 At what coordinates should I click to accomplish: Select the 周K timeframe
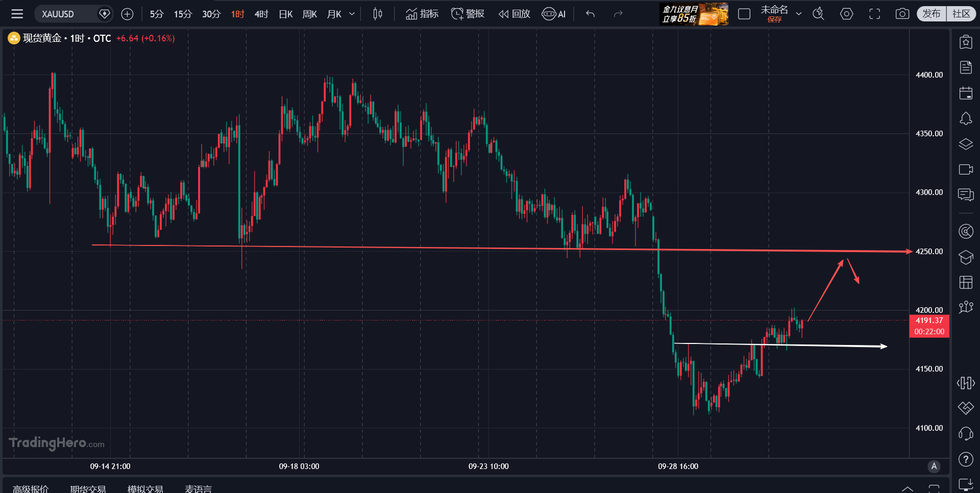(310, 14)
